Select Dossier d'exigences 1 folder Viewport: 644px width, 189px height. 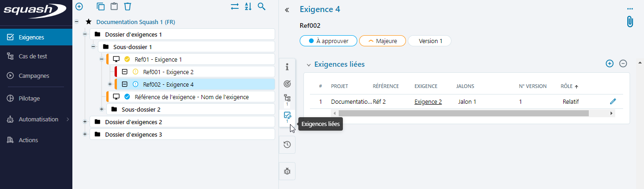[x=182, y=34]
